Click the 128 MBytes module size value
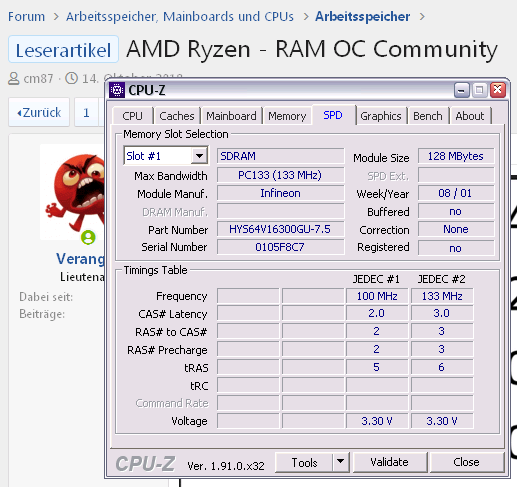 [x=456, y=156]
